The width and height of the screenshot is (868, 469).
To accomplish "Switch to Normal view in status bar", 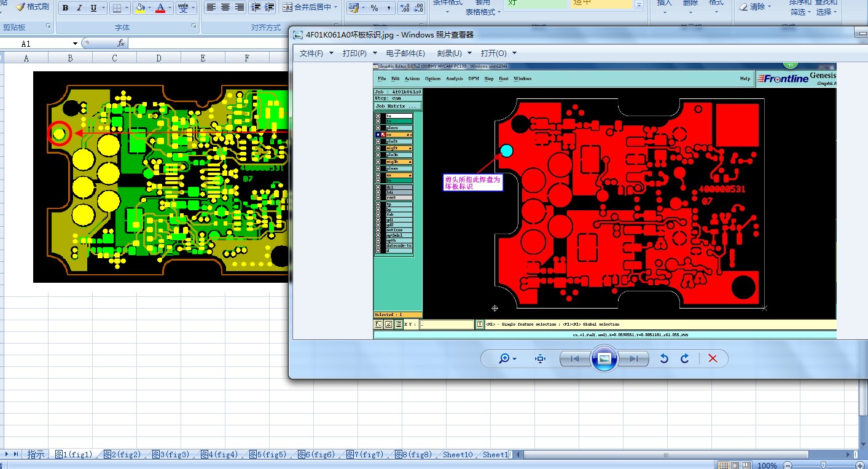I will 724,466.
